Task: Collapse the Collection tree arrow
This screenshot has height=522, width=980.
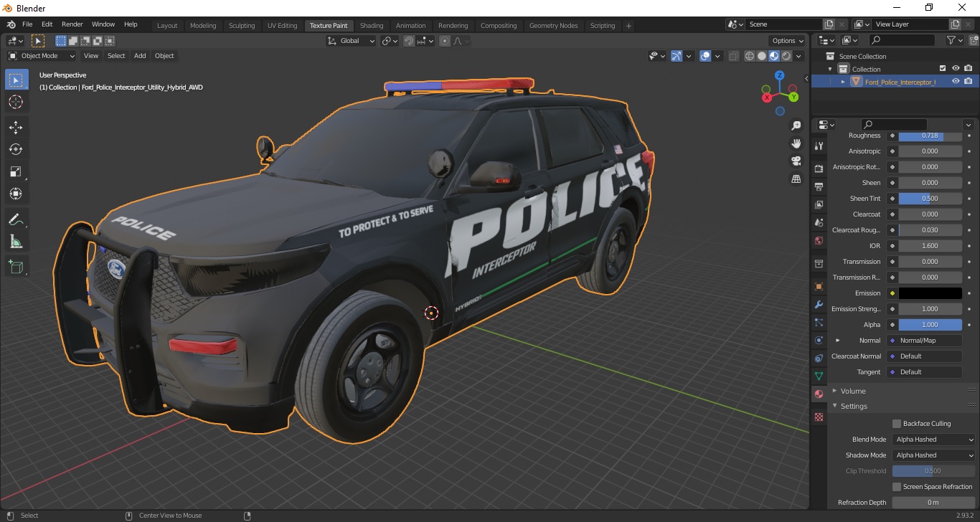Action: click(830, 69)
